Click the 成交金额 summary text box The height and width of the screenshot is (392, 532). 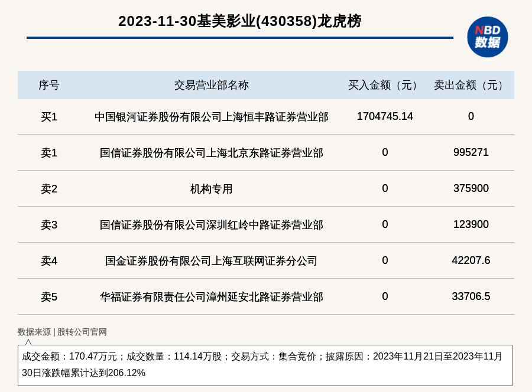pyautogui.click(x=265, y=365)
